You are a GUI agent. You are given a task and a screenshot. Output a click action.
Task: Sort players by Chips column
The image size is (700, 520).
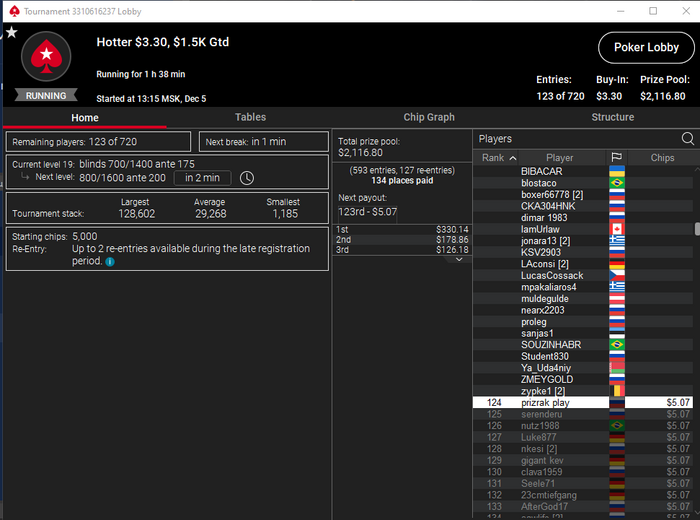[x=662, y=158]
